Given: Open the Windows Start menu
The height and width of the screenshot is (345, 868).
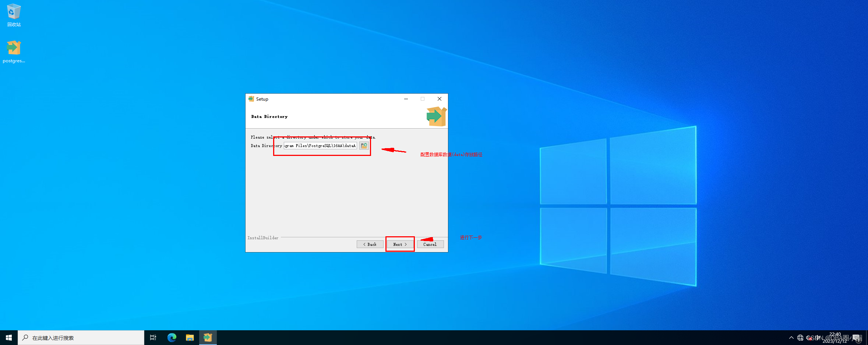Looking at the screenshot, I should click(9, 338).
